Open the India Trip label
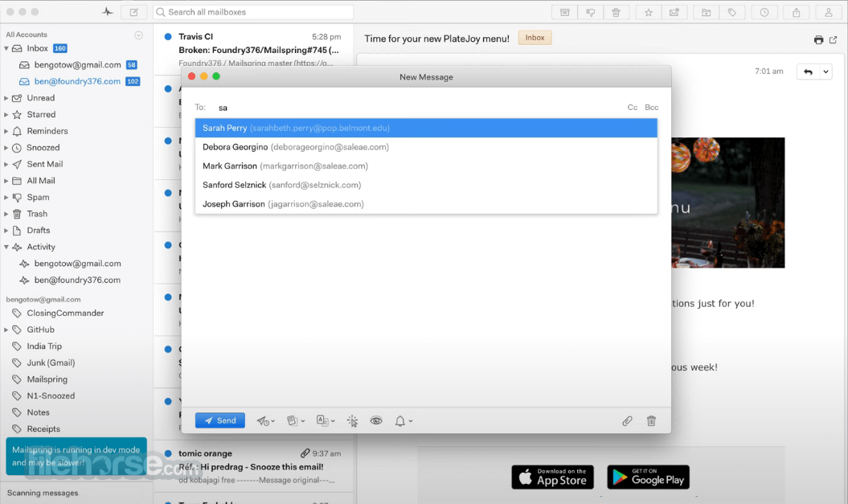 pyautogui.click(x=44, y=346)
